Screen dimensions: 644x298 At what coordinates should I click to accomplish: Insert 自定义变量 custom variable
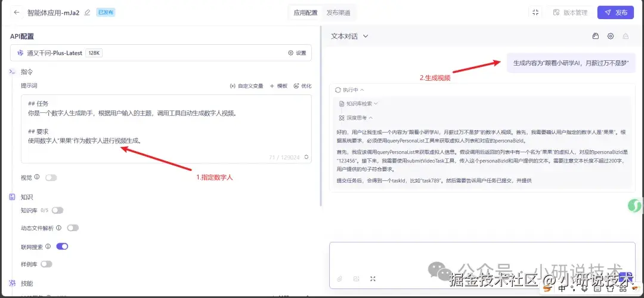pos(246,86)
